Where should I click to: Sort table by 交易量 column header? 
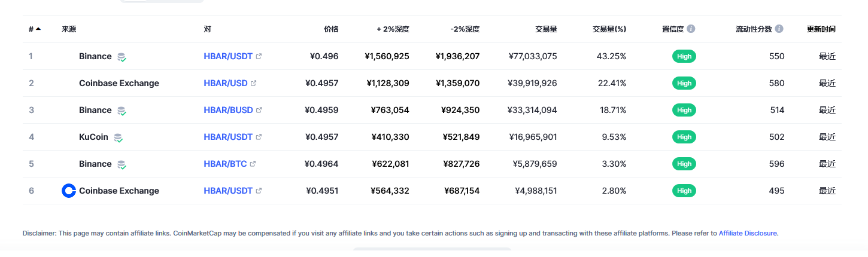coord(546,29)
